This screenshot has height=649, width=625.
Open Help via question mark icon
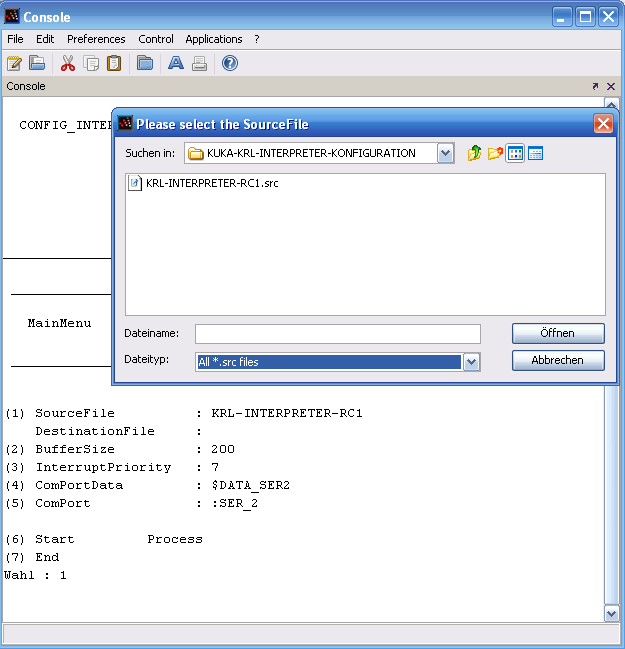pyautogui.click(x=230, y=64)
